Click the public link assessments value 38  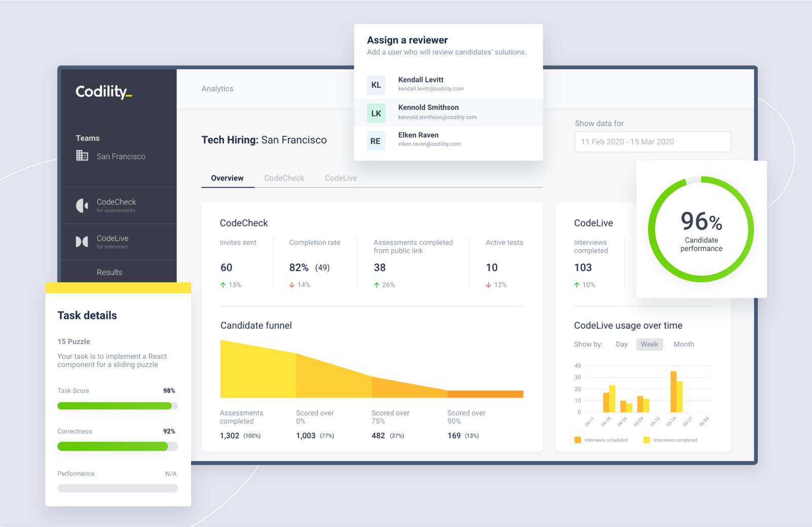coord(380,268)
